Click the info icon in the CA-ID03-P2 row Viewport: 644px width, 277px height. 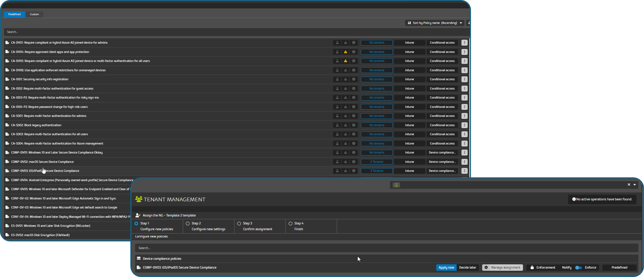coord(353,98)
